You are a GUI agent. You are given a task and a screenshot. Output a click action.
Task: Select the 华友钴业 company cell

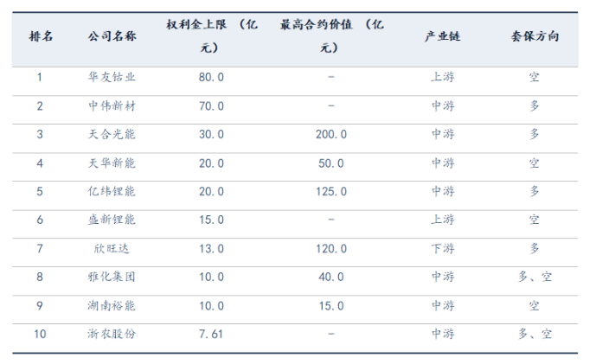(x=112, y=77)
